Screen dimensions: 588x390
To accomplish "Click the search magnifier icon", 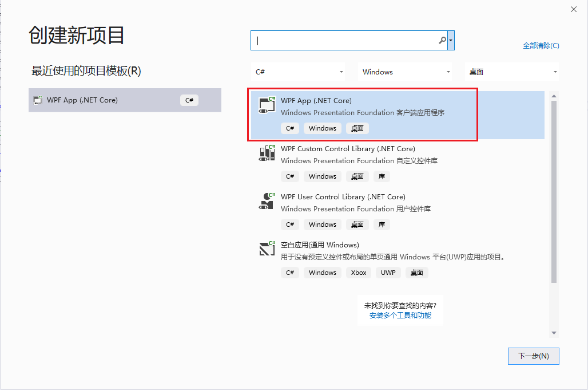I will point(442,40).
